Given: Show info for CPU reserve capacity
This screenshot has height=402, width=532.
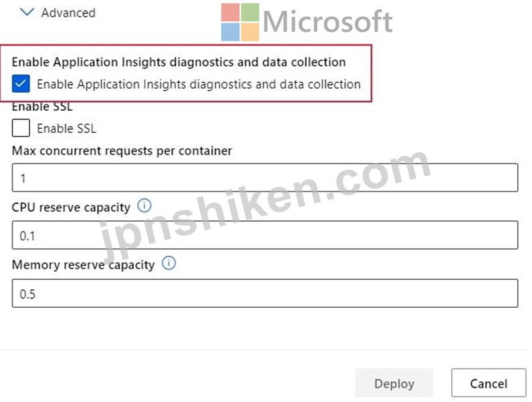Looking at the screenshot, I should click(144, 206).
